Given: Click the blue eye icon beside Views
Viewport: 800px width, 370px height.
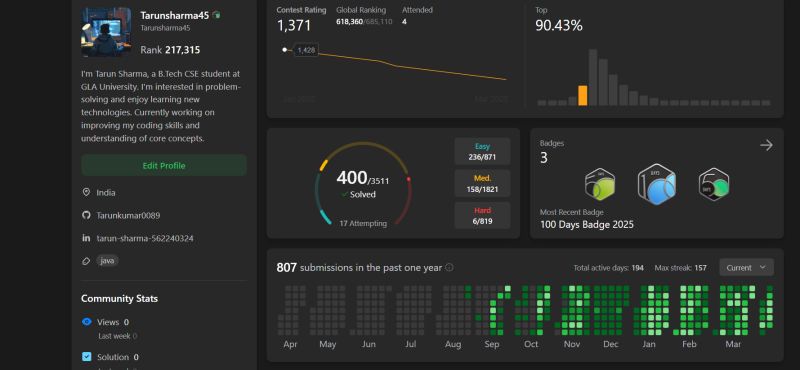Looking at the screenshot, I should tap(87, 322).
